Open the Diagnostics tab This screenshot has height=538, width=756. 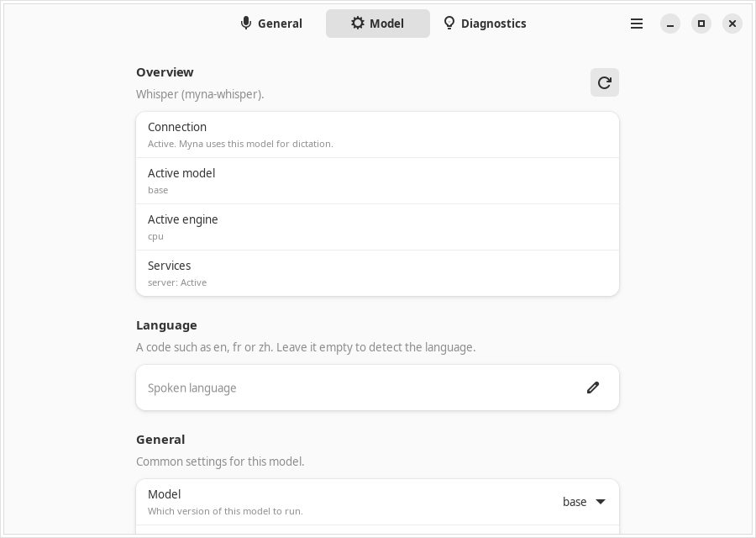(x=485, y=24)
